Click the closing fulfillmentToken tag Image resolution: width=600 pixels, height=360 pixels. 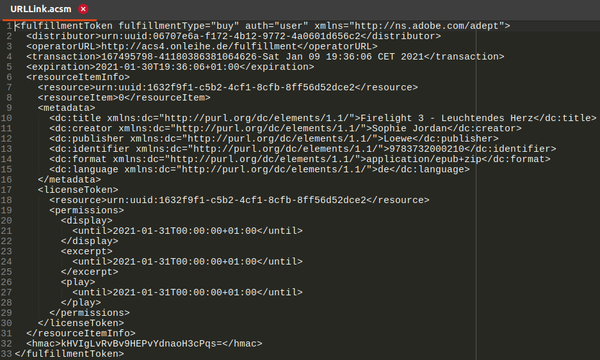(69, 354)
